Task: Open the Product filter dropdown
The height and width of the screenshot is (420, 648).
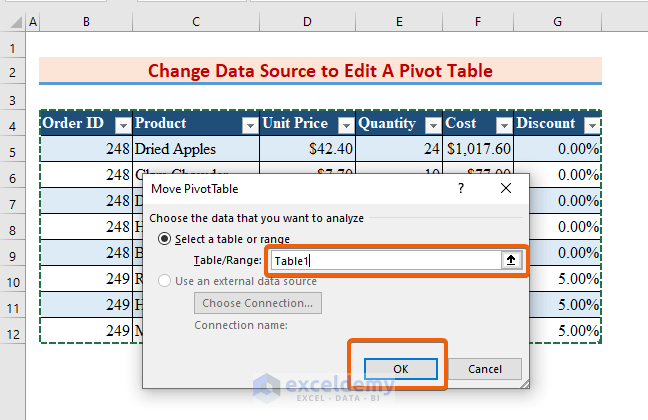Action: point(249,125)
